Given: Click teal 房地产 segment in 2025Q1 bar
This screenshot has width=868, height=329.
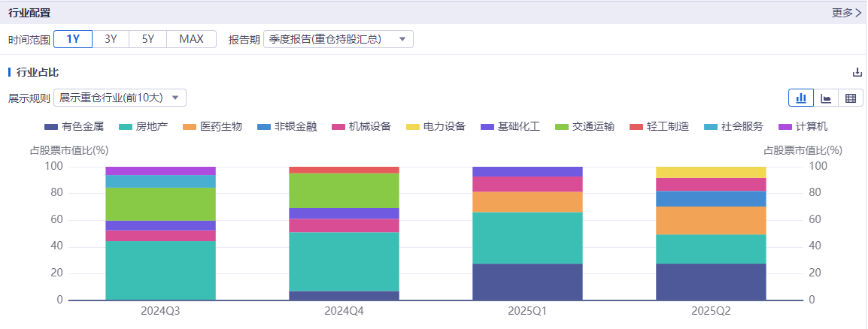Looking at the screenshot, I should (x=527, y=238).
